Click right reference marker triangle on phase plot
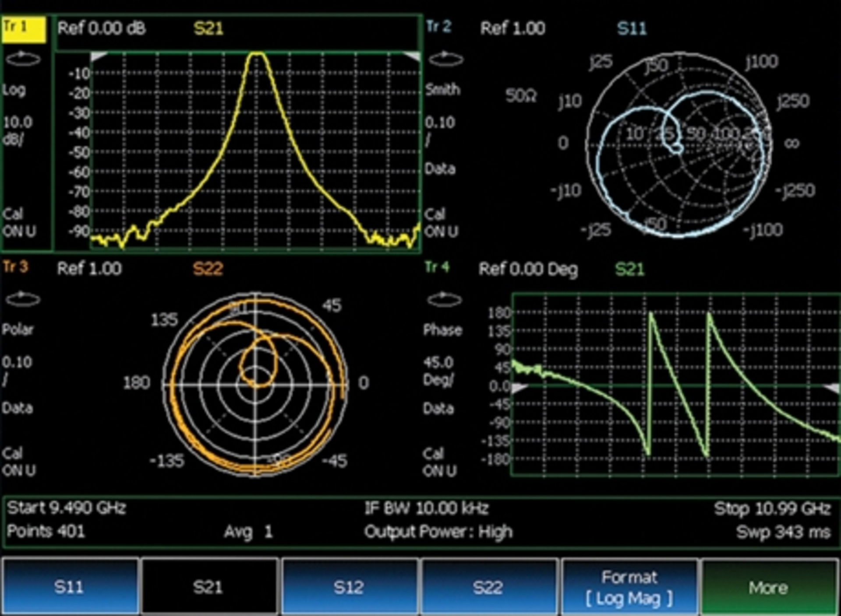 833,388
